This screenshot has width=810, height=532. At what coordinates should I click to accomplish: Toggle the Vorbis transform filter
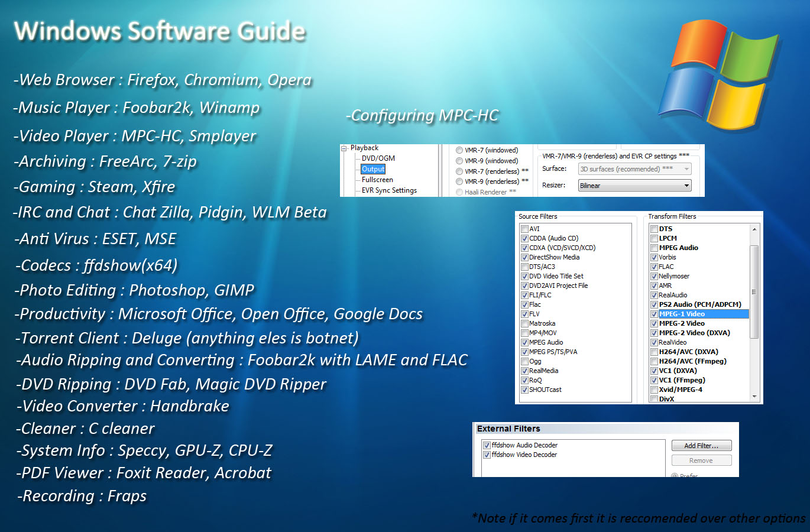click(x=654, y=258)
